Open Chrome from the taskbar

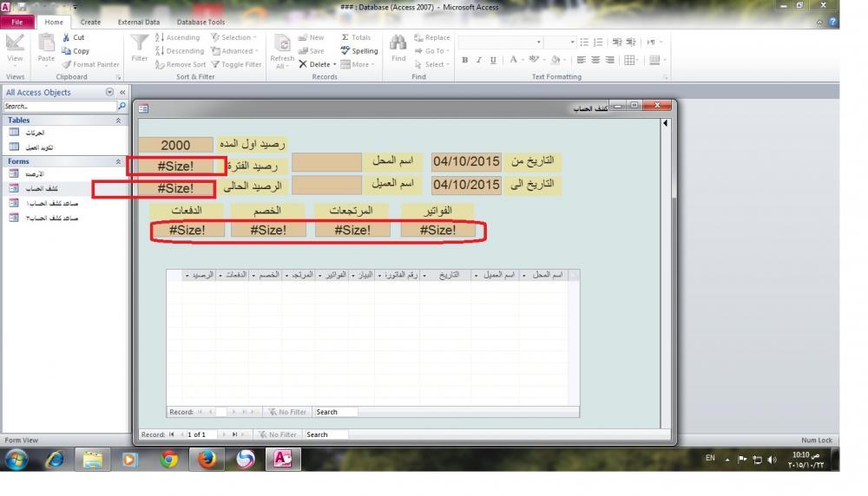click(x=169, y=460)
